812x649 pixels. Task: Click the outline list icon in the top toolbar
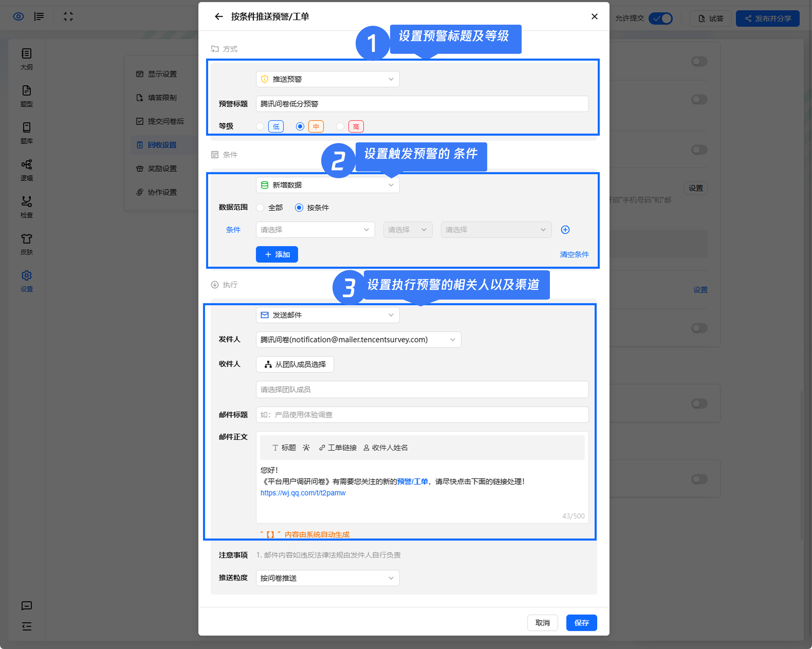[39, 17]
